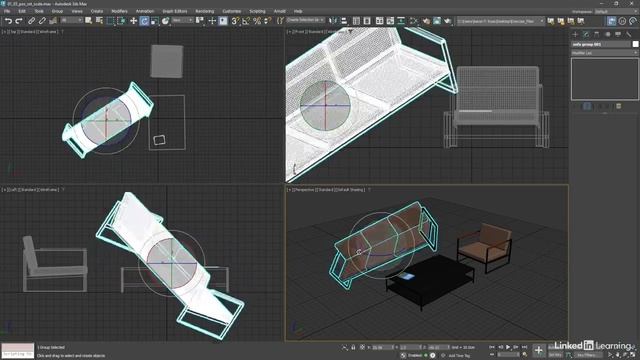The image size is (640, 360).
Task: Toggle the Selection Lock padlock
Action: click(x=353, y=347)
